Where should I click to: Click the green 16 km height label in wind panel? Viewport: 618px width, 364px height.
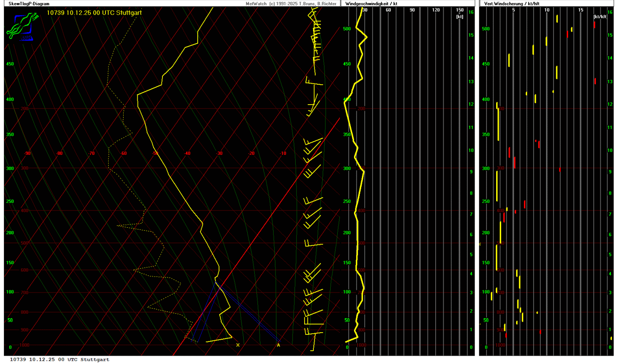click(x=471, y=12)
